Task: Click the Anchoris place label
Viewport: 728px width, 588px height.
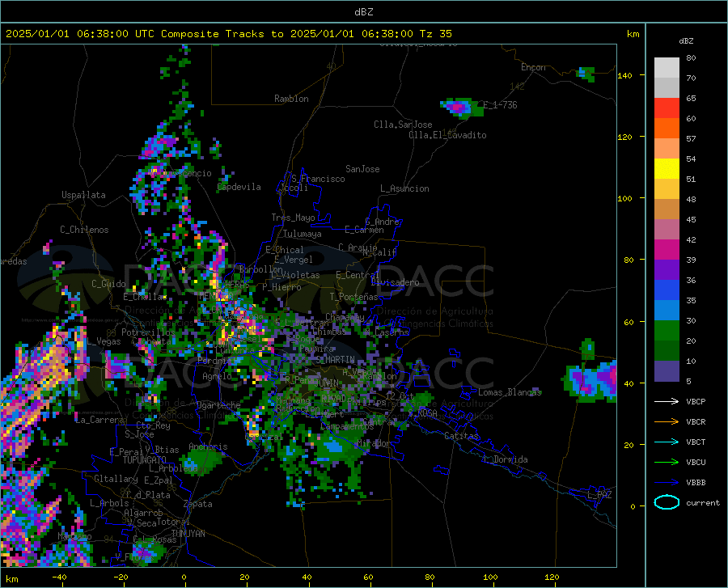Action: point(208,446)
